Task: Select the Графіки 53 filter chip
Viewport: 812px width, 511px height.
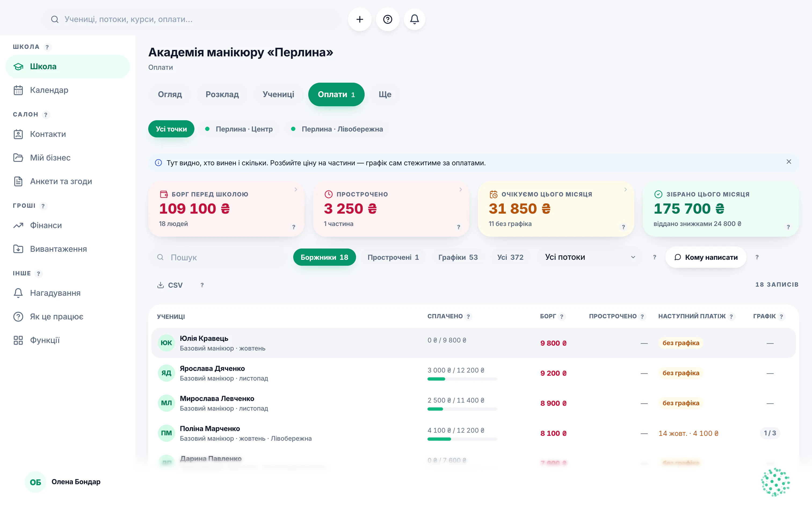Action: click(x=458, y=257)
